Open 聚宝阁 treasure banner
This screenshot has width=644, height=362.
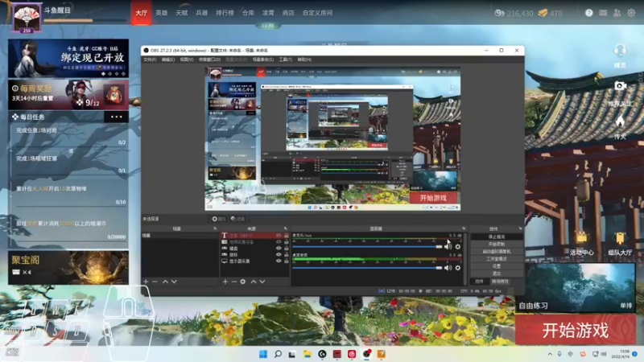68,268
